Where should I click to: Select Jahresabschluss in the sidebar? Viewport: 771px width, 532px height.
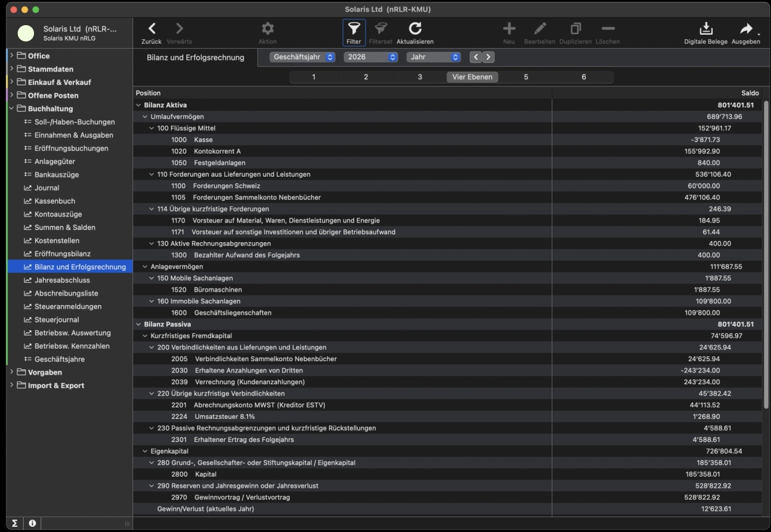[62, 280]
